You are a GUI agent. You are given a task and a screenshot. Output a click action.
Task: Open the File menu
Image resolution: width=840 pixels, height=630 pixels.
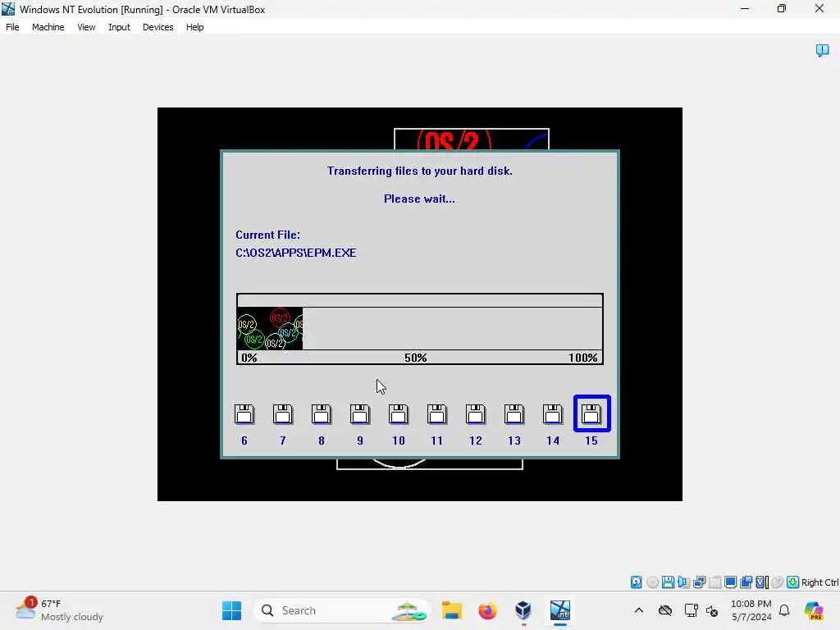click(12, 27)
